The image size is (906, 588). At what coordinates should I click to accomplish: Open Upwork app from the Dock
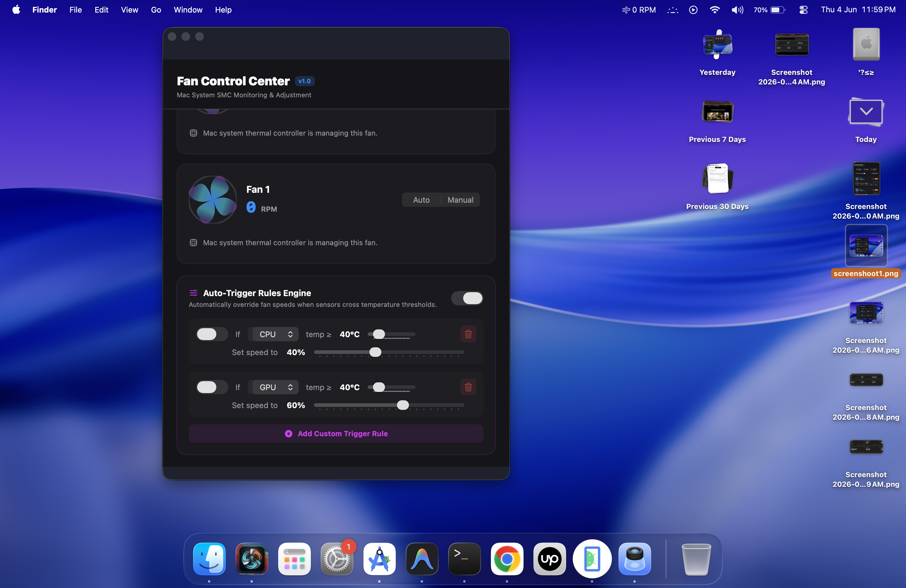click(549, 559)
